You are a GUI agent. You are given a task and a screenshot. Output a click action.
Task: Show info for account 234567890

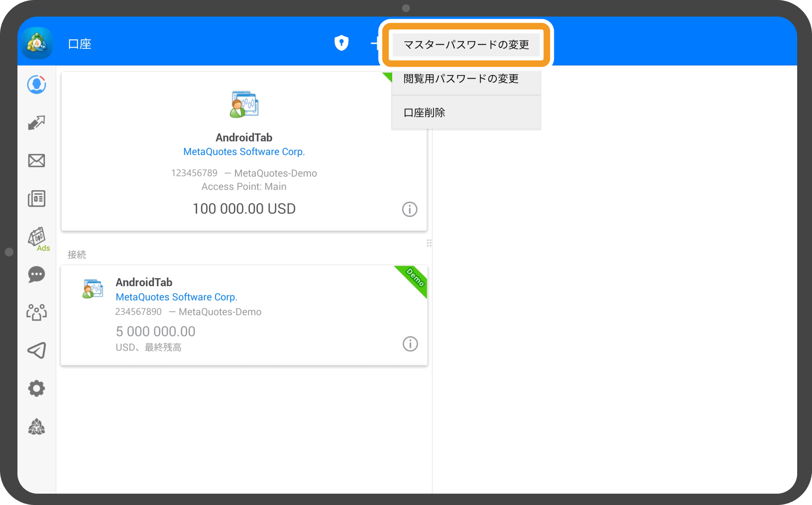pyautogui.click(x=409, y=344)
